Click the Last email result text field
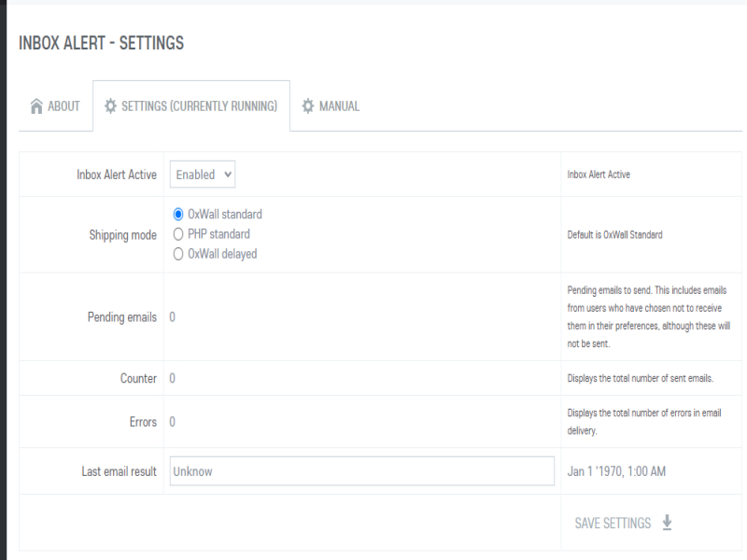This screenshot has width=747, height=560. [361, 471]
